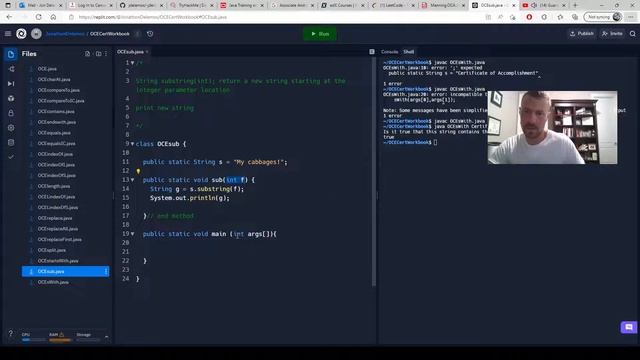
Task: Click the Add file icon
Action: [87, 54]
